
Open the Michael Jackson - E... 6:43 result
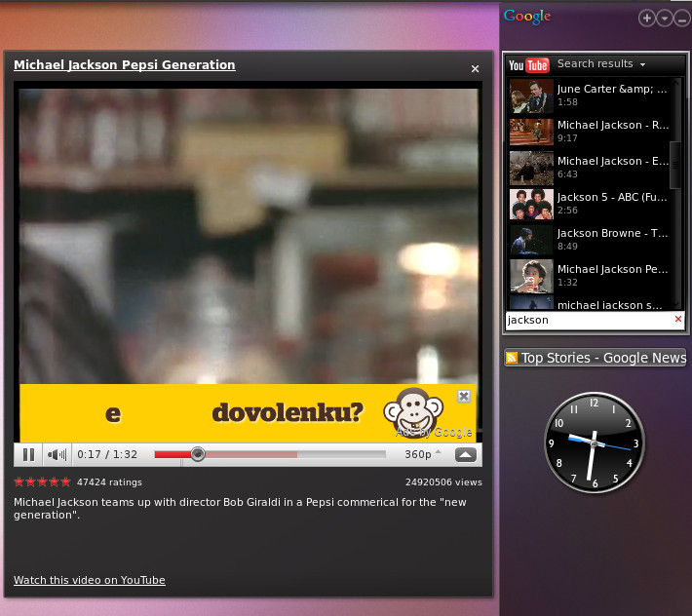pos(589,168)
